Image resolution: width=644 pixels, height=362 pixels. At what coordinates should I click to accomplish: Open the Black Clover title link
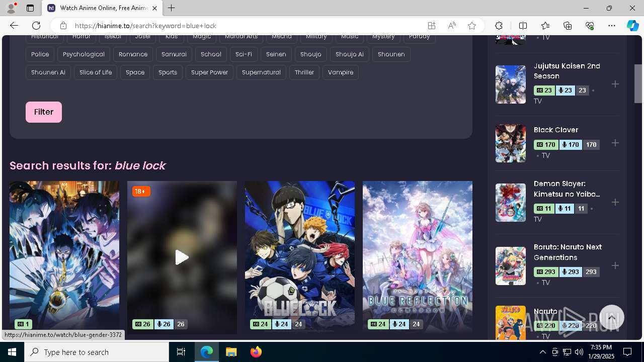[556, 130]
